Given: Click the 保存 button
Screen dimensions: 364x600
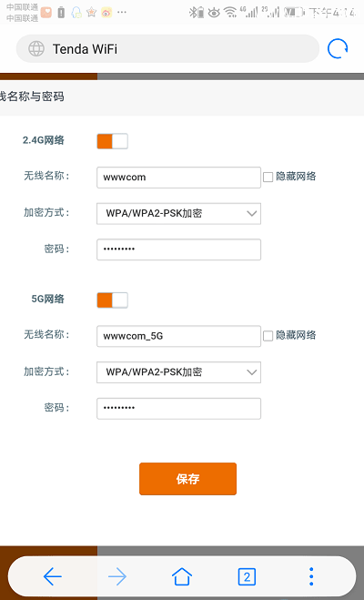Looking at the screenshot, I should 187,479.
